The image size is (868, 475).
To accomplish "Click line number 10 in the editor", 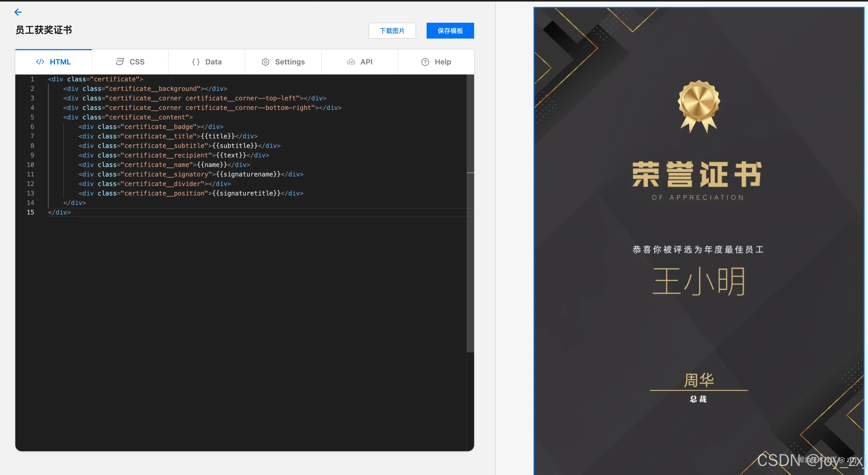I will [30, 165].
